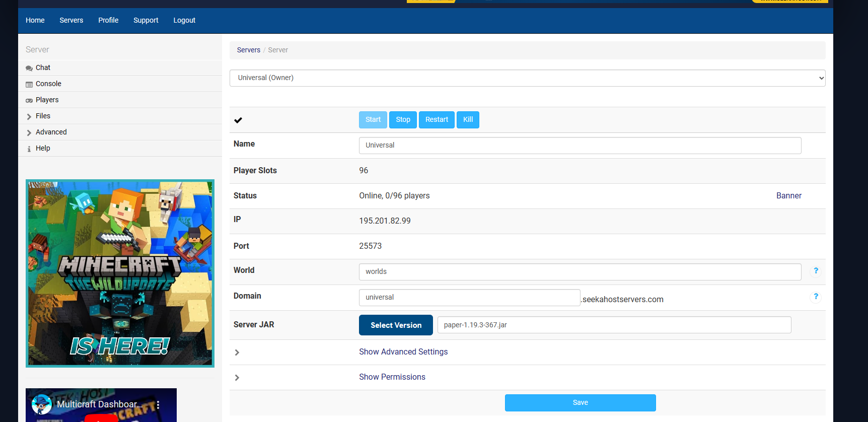Open the Universal (Owner) server dropdown
The height and width of the screenshot is (422, 868).
527,78
